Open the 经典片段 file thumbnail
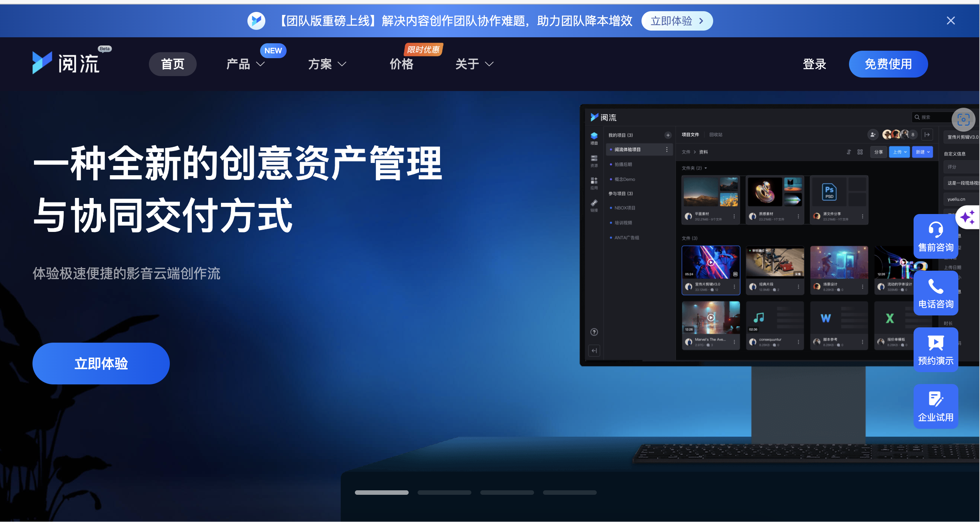This screenshot has width=980, height=522. point(775,262)
